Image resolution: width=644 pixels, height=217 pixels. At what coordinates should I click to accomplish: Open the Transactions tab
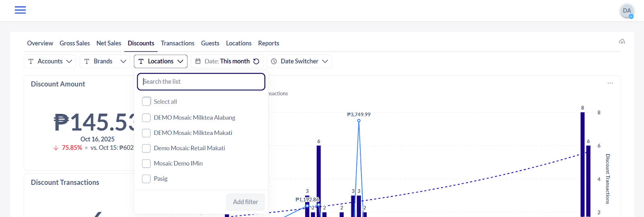178,43
